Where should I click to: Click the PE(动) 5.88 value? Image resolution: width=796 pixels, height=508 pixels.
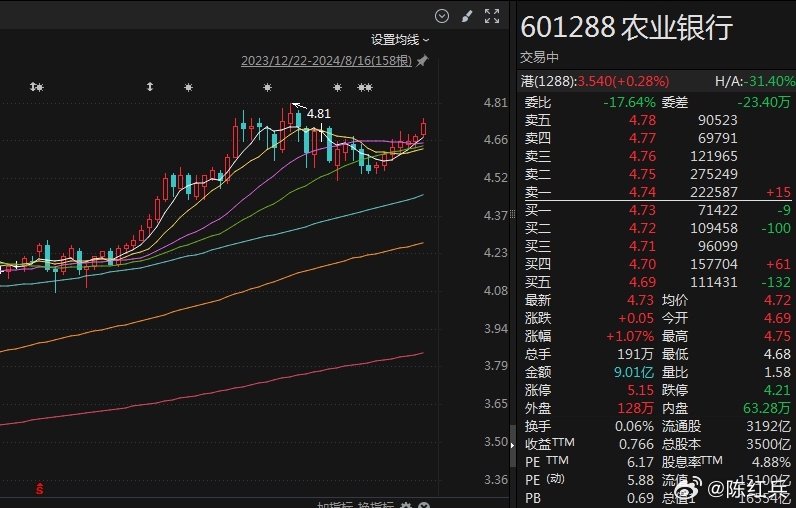pyautogui.click(x=641, y=480)
